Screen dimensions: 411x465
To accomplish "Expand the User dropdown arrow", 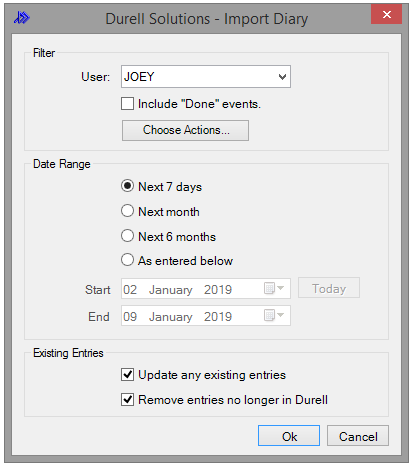I will (x=282, y=77).
